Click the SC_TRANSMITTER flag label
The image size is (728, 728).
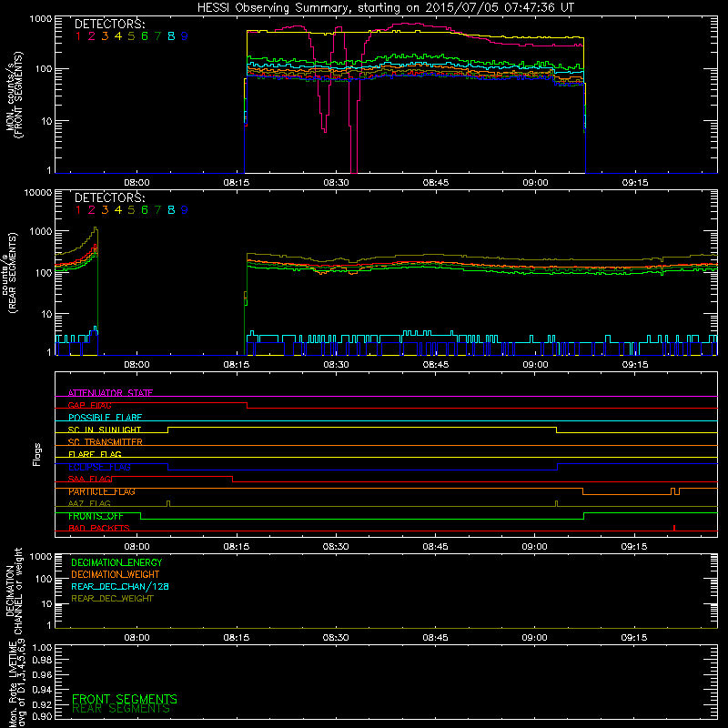[x=106, y=442]
